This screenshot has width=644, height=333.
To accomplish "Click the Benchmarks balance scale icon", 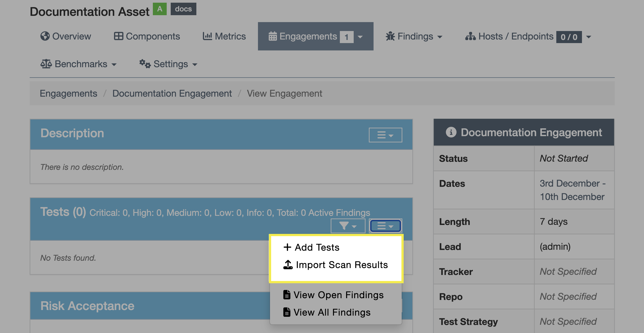I will pyautogui.click(x=46, y=64).
